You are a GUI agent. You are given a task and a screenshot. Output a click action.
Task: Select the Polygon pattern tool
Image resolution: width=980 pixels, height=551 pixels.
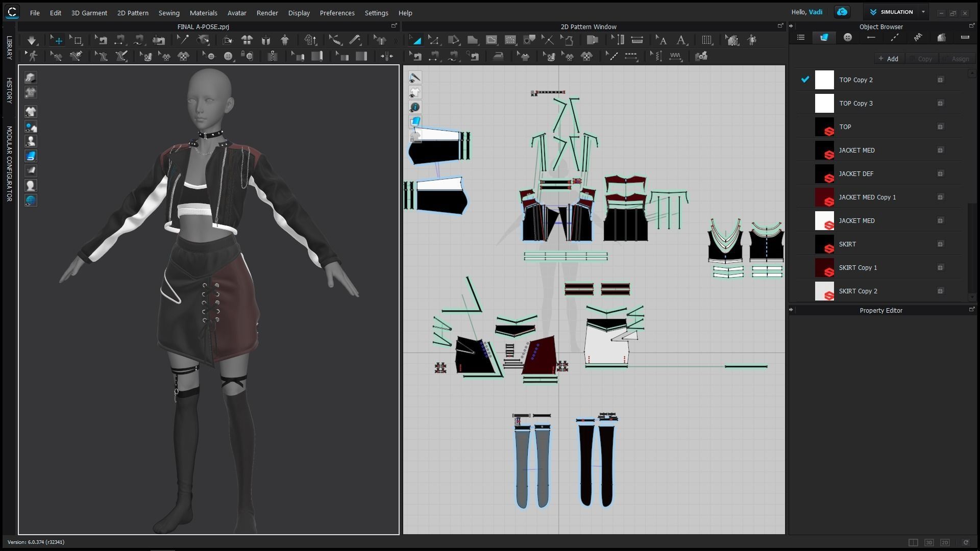click(473, 40)
